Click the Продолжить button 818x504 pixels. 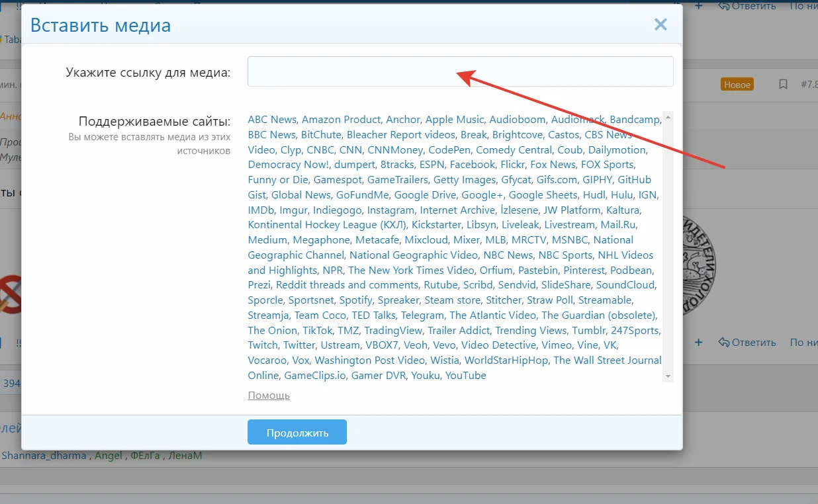click(x=297, y=433)
